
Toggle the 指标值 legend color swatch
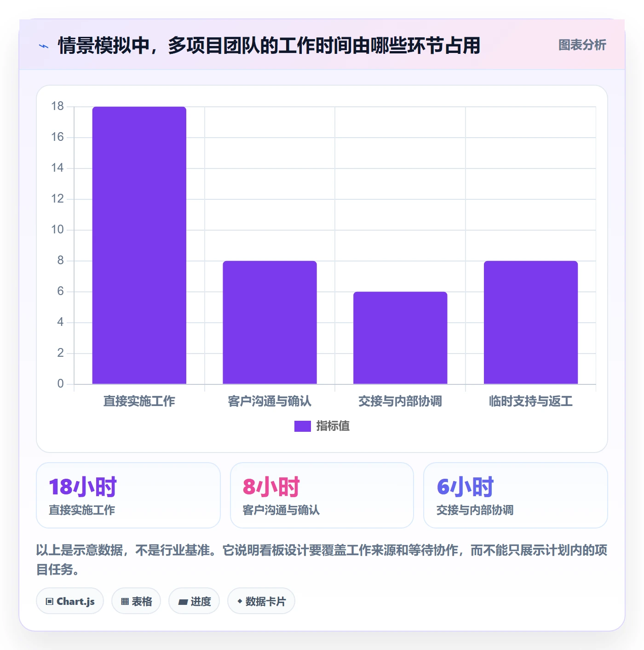(302, 426)
